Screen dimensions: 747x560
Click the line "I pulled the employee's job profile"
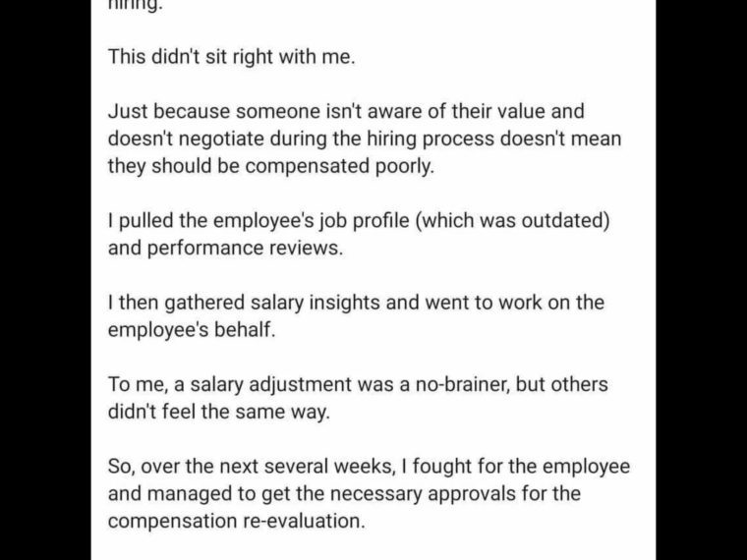click(359, 220)
